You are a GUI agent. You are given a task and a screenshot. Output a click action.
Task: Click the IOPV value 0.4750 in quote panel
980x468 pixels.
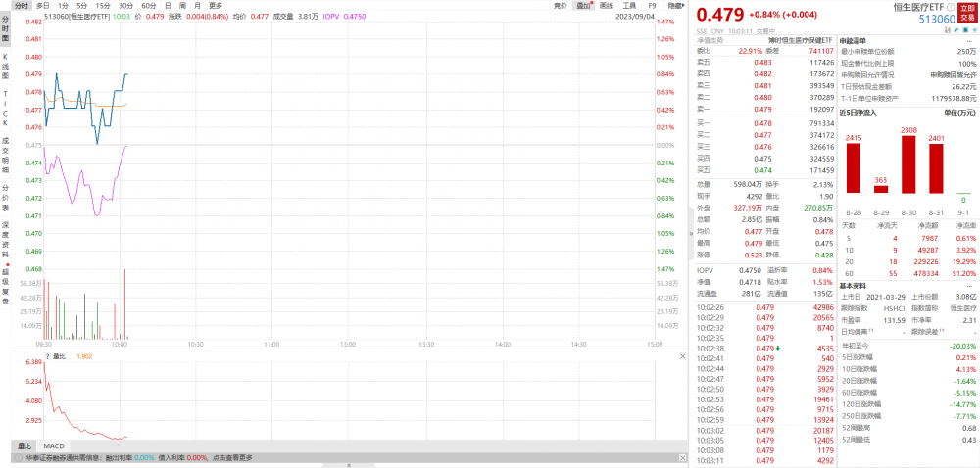pyautogui.click(x=750, y=271)
